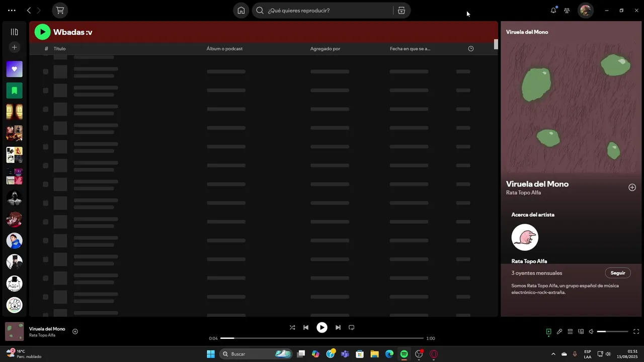
Task: Click the green play button beside Wbadas :v
Action: pyautogui.click(x=42, y=32)
